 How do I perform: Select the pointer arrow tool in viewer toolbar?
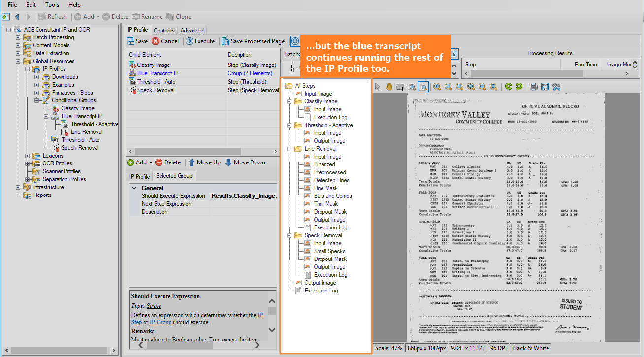click(x=378, y=87)
